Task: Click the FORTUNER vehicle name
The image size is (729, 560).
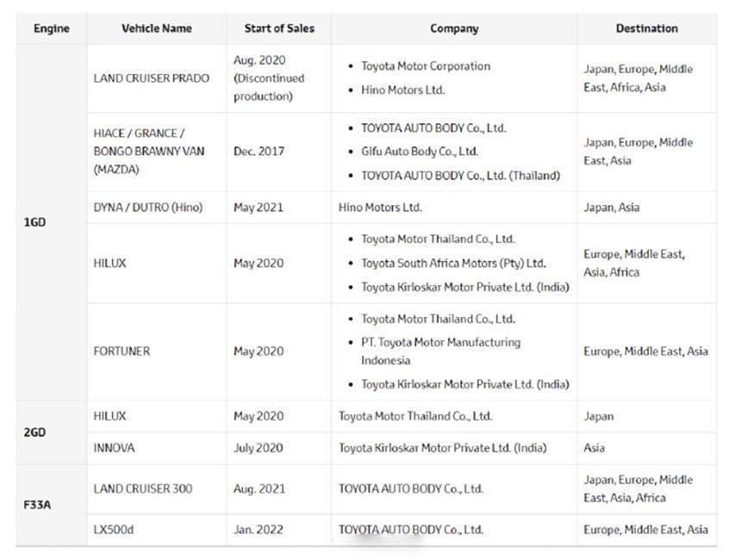Action: [121, 352]
